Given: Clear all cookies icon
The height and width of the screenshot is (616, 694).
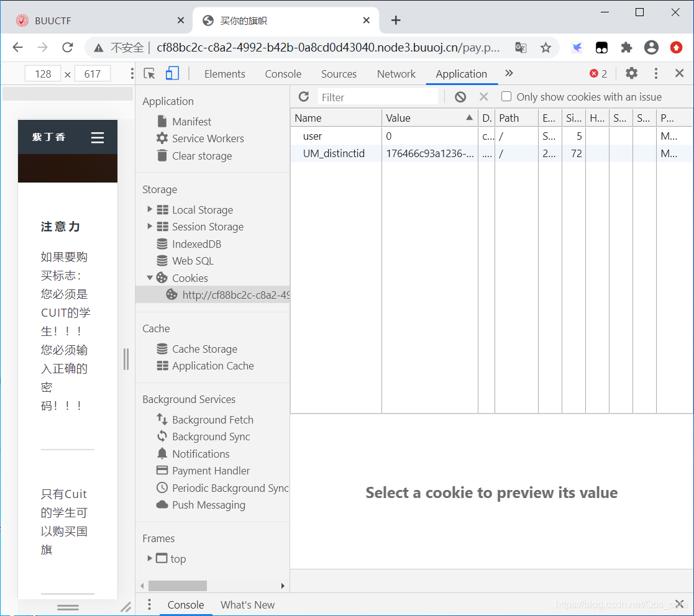Looking at the screenshot, I should click(x=460, y=97).
